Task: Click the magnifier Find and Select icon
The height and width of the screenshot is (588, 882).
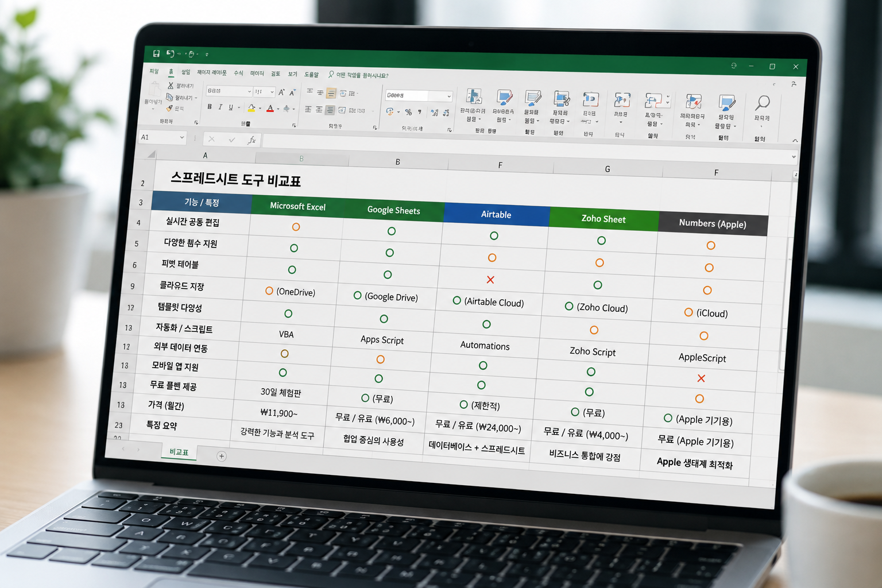Action: [763, 104]
